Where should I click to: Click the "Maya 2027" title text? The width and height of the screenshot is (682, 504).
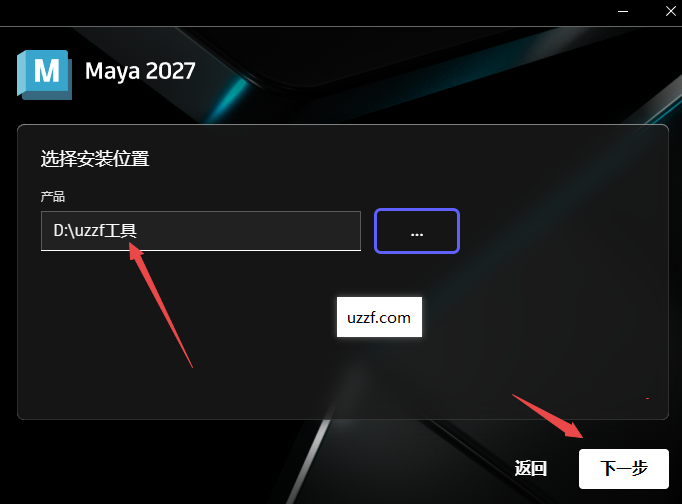(140, 71)
